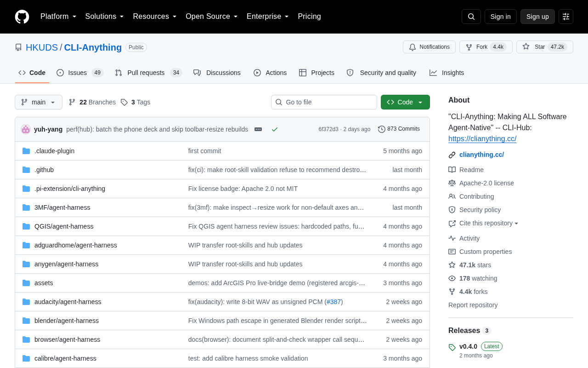Click the blender/agent-harness folder icon
The height and width of the screenshot is (368, 588).
26,321
